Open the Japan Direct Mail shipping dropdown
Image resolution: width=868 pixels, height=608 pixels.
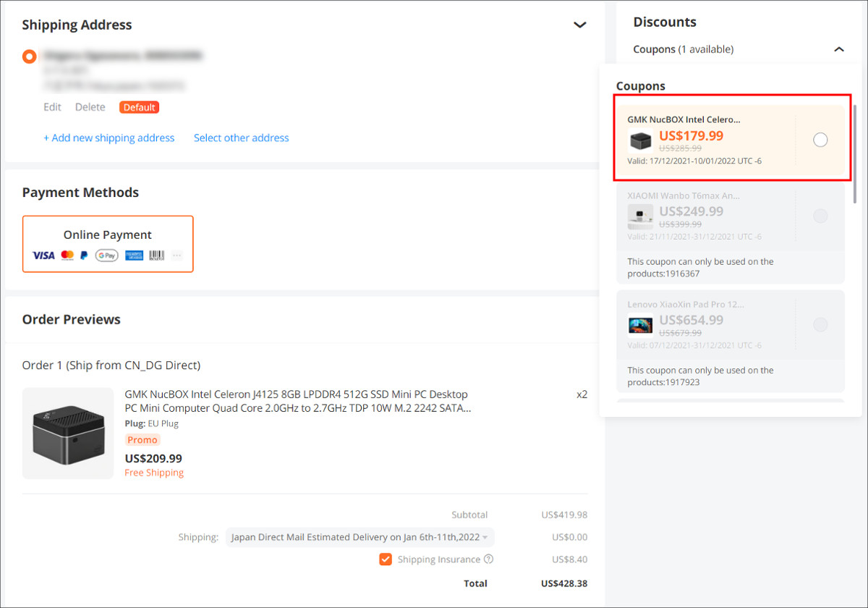360,537
